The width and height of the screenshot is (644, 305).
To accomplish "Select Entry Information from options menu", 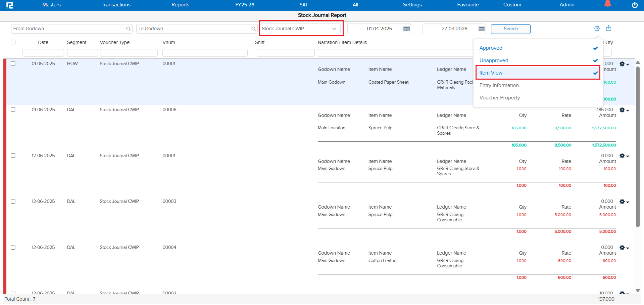I will point(499,85).
